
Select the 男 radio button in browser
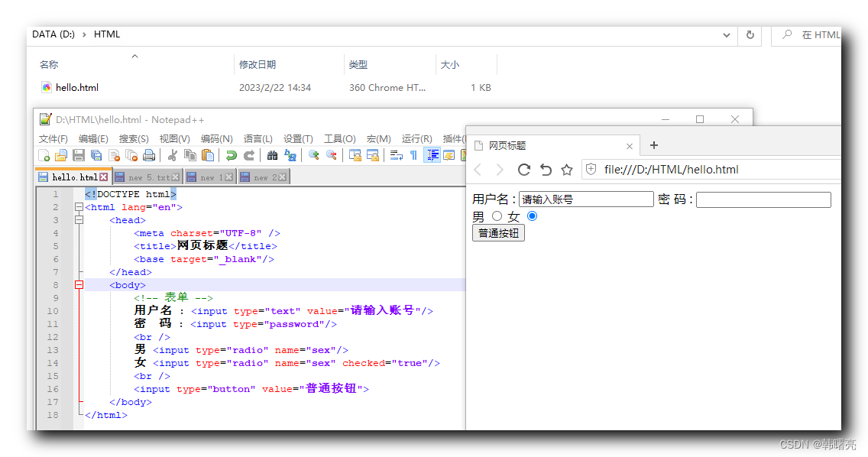(497, 216)
